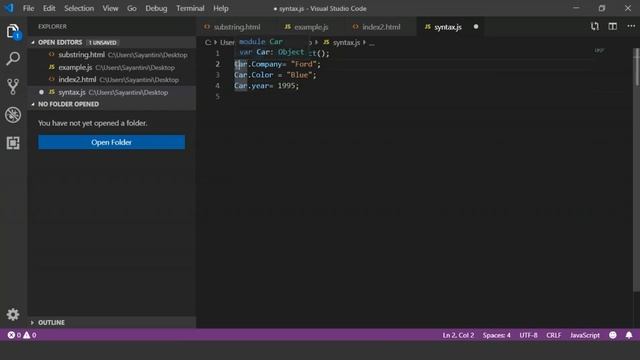The width and height of the screenshot is (640, 360).
Task: Collapse the No Folder Opened section
Action: click(x=33, y=104)
